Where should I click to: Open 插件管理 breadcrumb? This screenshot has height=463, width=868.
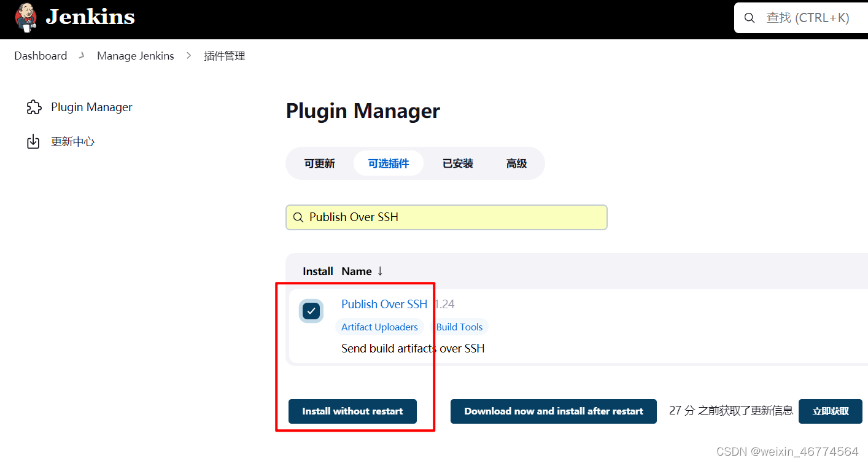pyautogui.click(x=225, y=56)
